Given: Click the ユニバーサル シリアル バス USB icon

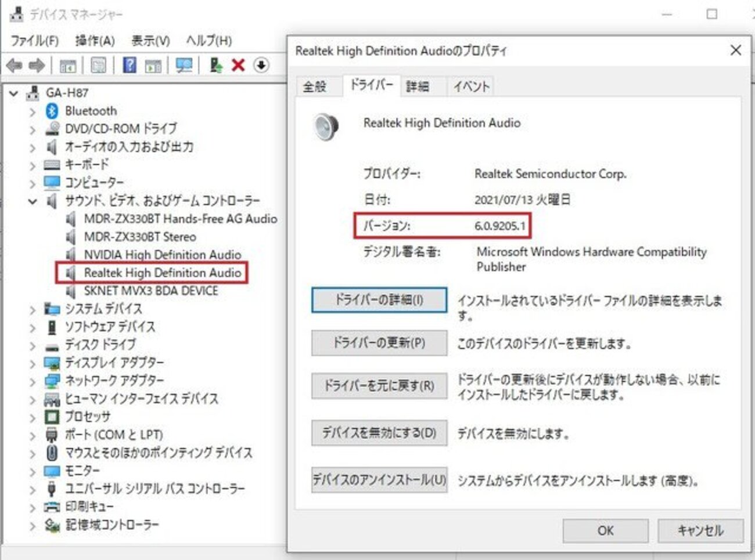Looking at the screenshot, I should 52,489.
